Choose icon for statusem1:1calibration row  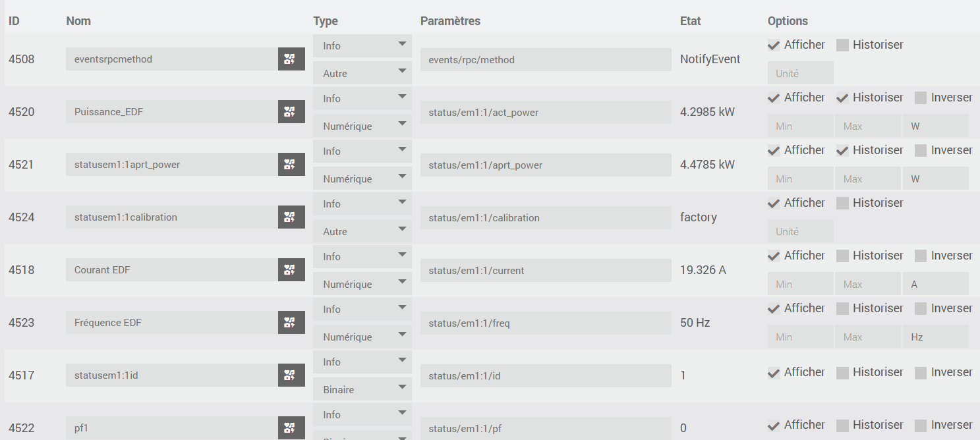(x=291, y=217)
